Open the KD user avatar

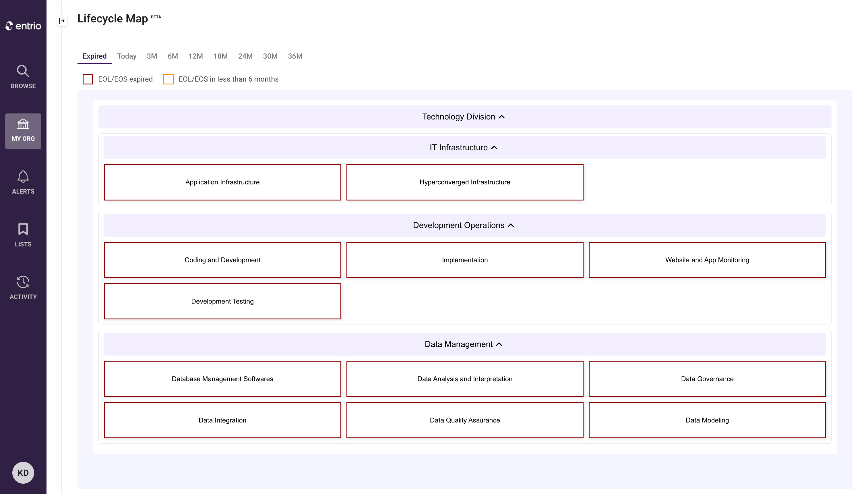(23, 473)
